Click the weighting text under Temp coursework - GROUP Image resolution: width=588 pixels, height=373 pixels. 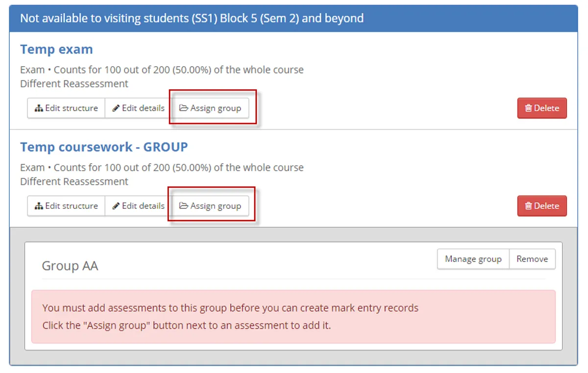(162, 168)
